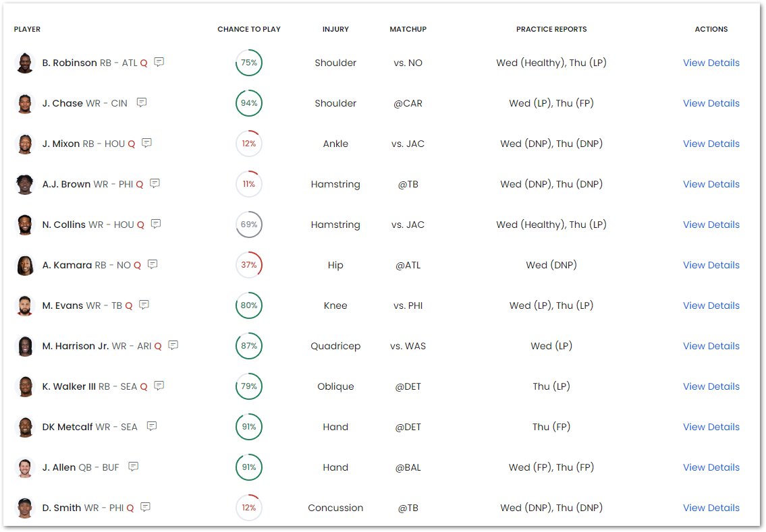The width and height of the screenshot is (766, 532).
Task: Sort by Chance to Play column header
Action: tap(248, 29)
